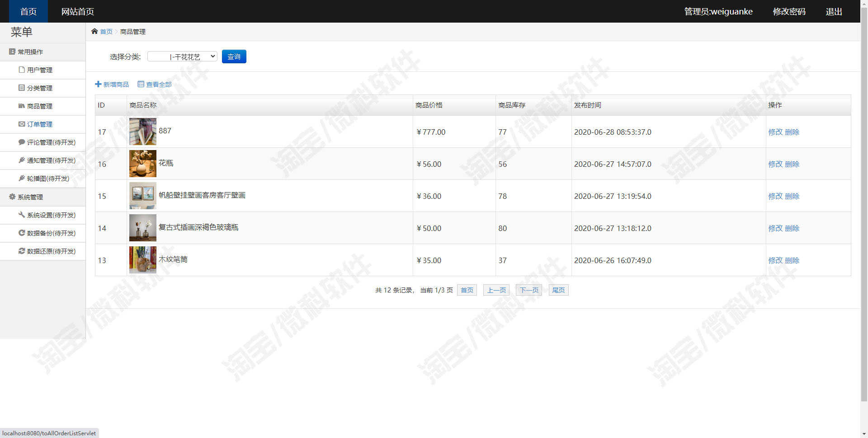Click the home icon in the breadcrumb

[94, 31]
